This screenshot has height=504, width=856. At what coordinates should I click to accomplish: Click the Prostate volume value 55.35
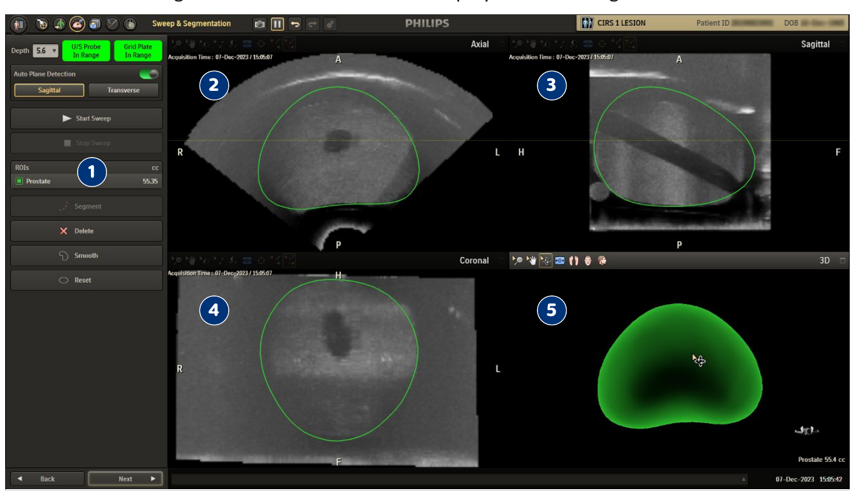pos(150,181)
